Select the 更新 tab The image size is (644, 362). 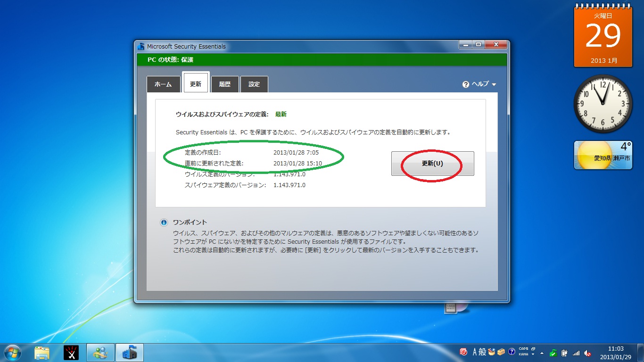pos(196,83)
